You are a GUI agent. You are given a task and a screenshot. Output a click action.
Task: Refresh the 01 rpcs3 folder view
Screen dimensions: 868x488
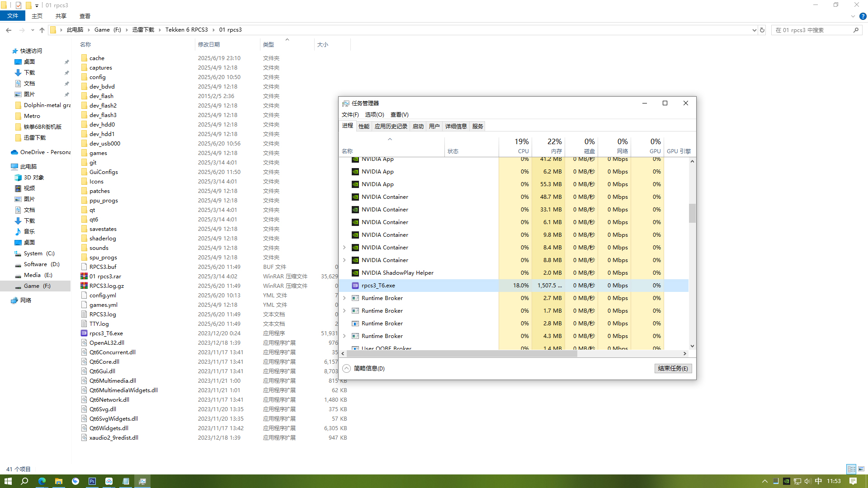tap(762, 30)
